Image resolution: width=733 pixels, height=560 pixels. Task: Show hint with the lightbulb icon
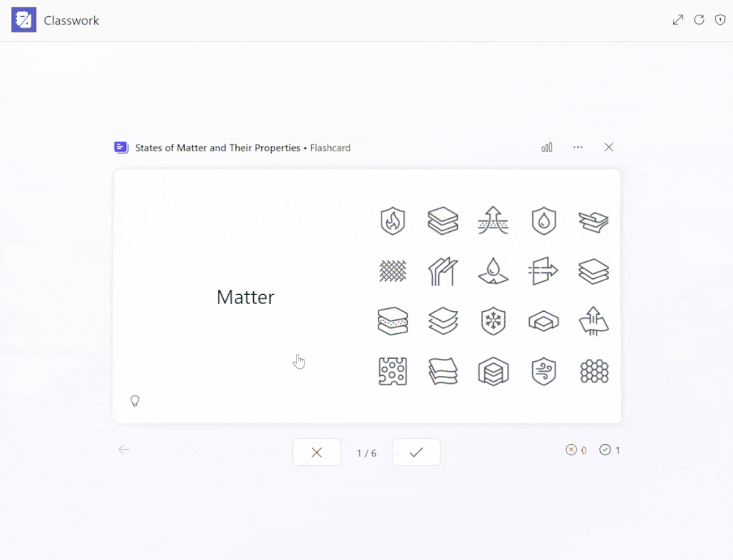click(134, 401)
